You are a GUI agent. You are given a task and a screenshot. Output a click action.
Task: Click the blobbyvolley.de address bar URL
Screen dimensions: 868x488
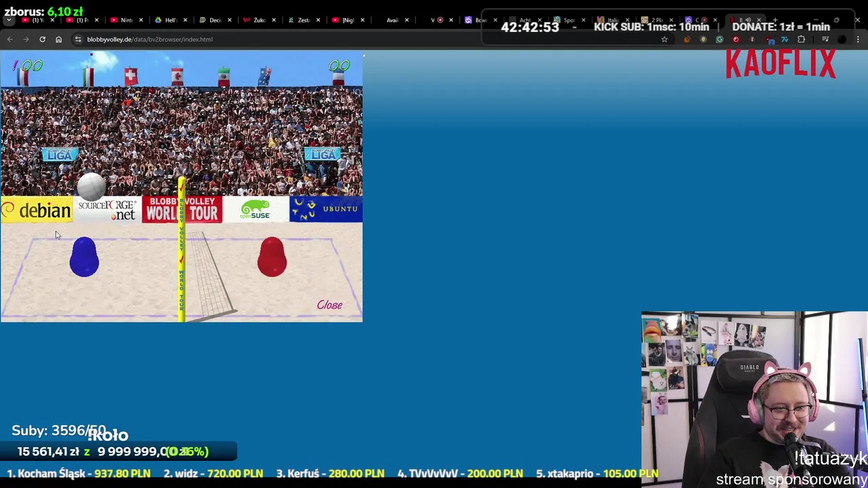pos(150,39)
